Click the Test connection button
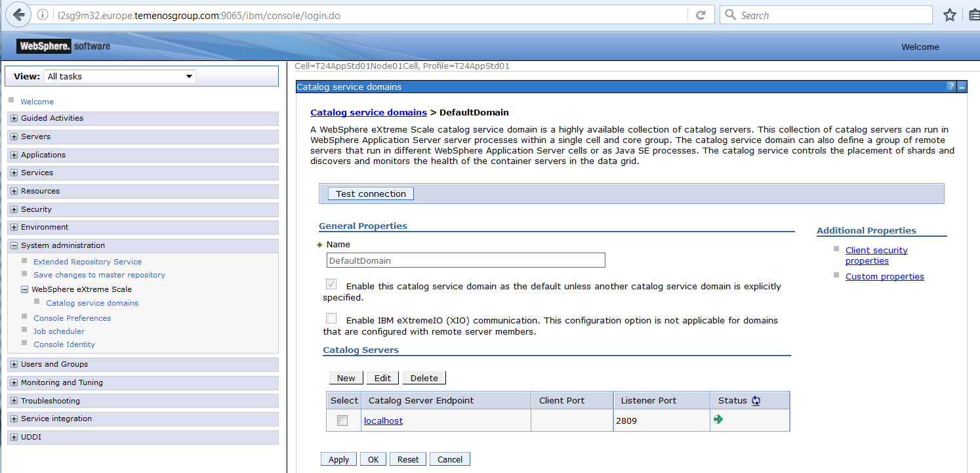This screenshot has width=980, height=473. (x=371, y=194)
